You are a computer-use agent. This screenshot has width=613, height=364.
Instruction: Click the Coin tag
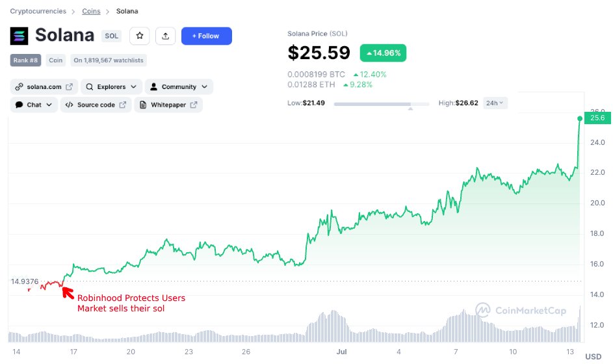(55, 60)
